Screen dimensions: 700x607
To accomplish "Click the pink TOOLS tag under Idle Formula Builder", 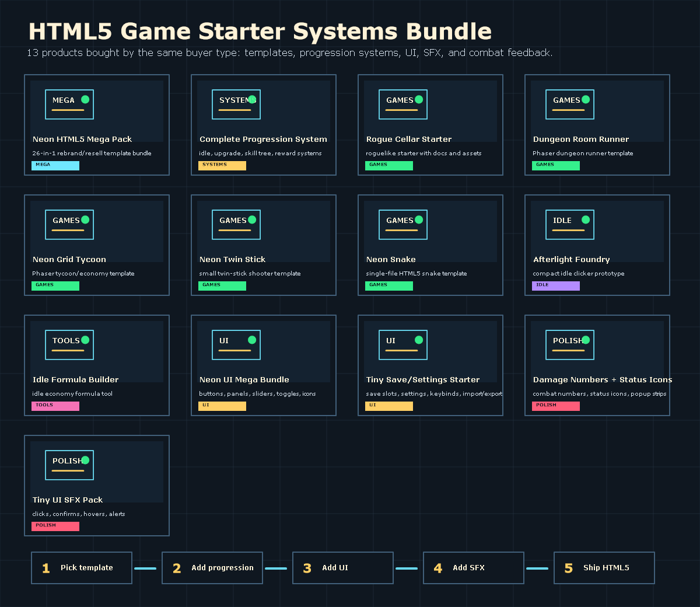I will 55,406.
